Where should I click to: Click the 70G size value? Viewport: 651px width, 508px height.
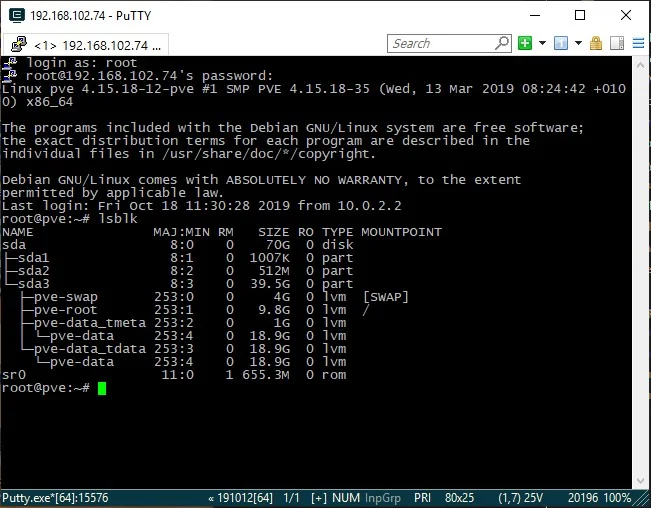coord(278,244)
